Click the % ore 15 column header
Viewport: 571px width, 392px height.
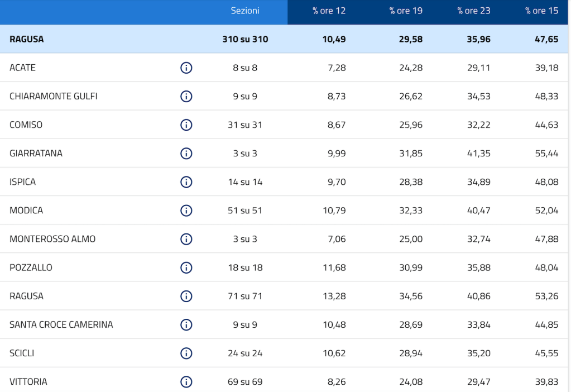tap(541, 11)
